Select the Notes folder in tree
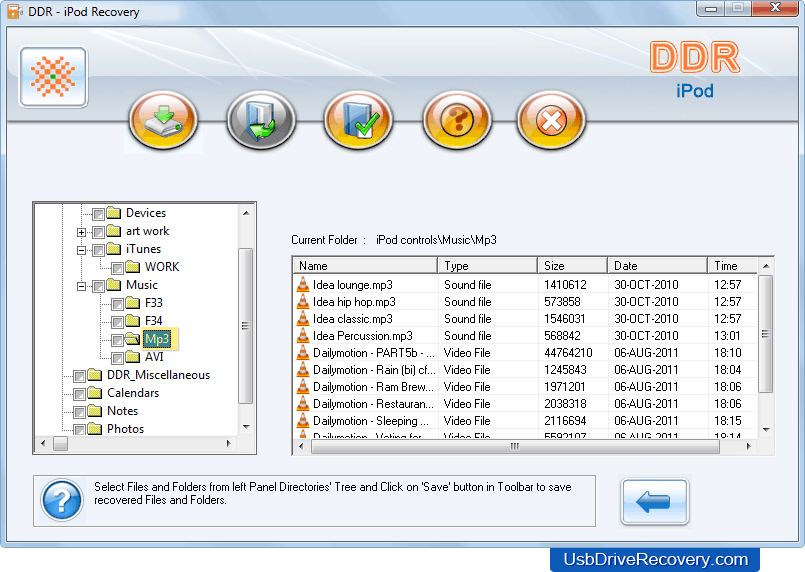 tap(122, 411)
